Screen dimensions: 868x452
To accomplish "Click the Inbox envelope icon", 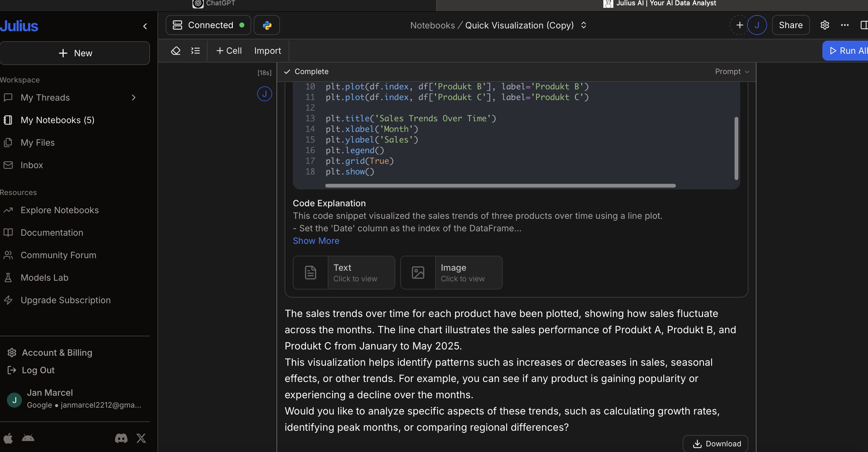I will 8,165.
